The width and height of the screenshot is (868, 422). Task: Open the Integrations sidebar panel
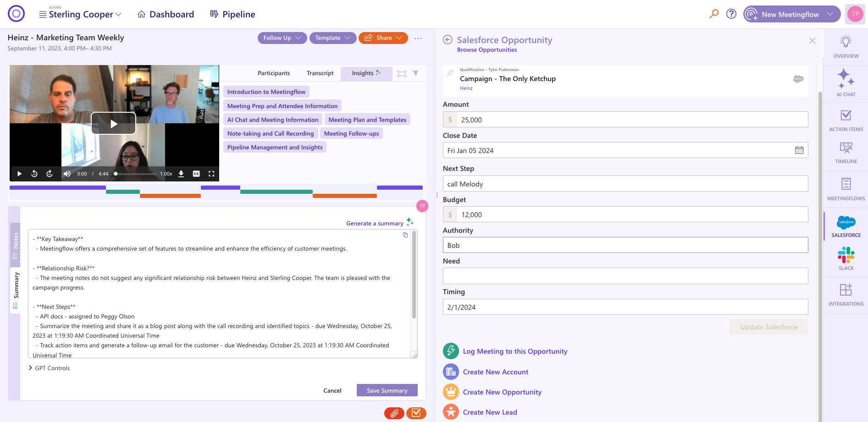coord(846,295)
